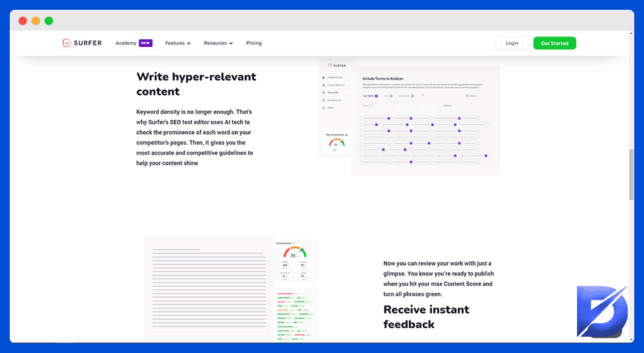Click the green Get Started button
The image size is (644, 353).
coord(554,43)
